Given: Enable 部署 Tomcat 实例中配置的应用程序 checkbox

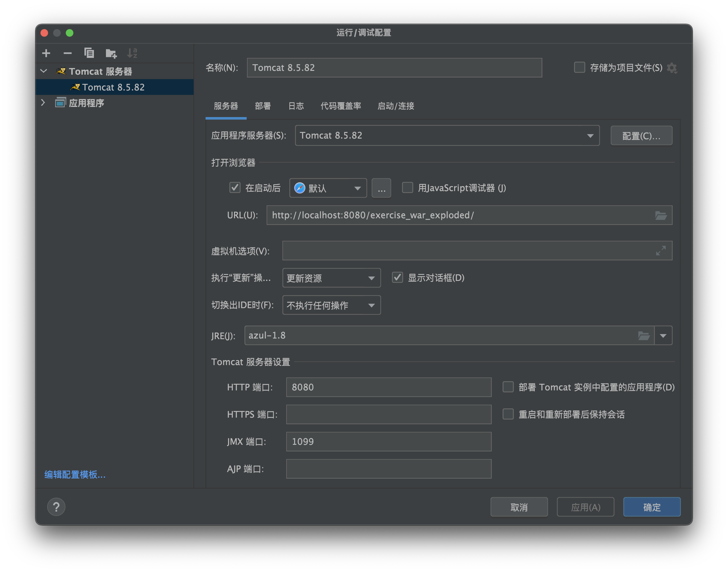Looking at the screenshot, I should point(508,387).
